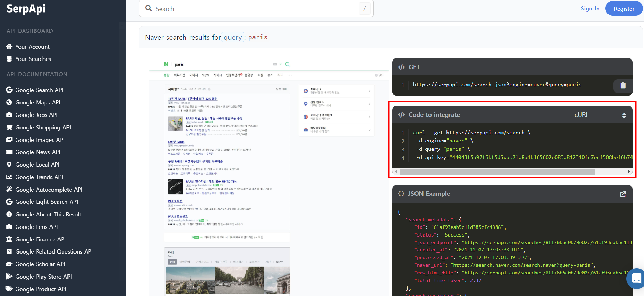Click the Google Finance API bank icon
This screenshot has width=644, height=296.
[x=9, y=239]
